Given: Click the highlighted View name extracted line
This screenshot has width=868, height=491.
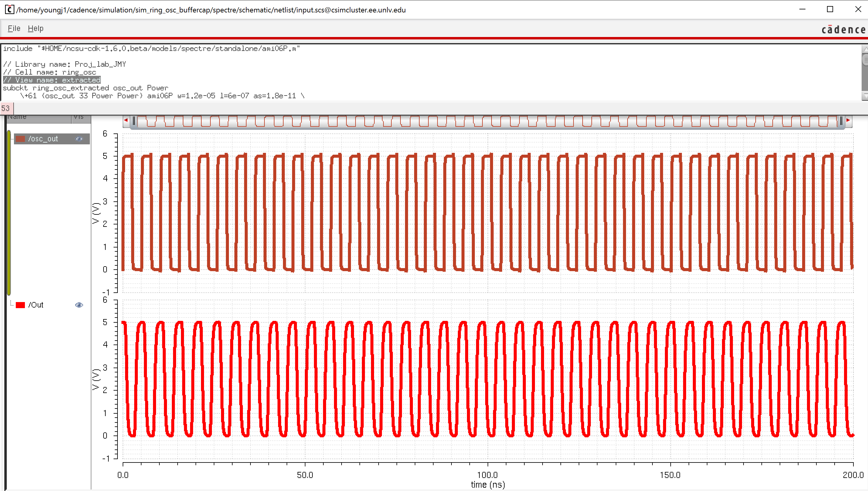Looking at the screenshot, I should (x=52, y=80).
